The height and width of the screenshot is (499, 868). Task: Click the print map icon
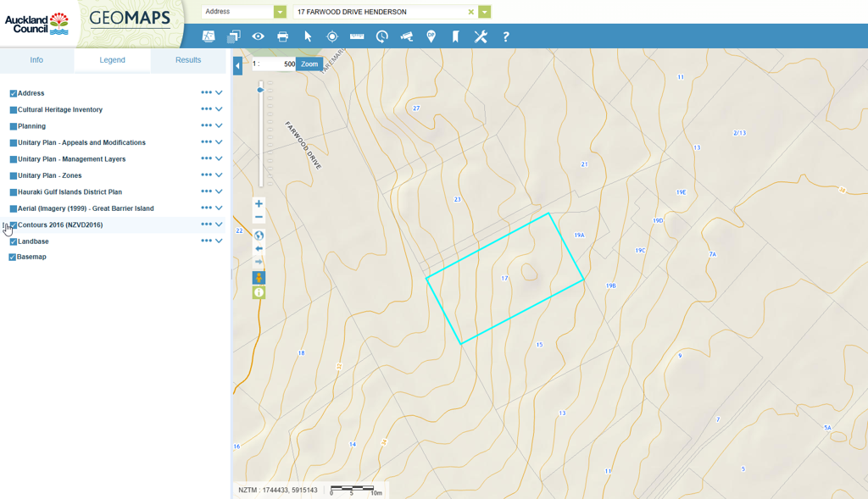click(x=283, y=36)
